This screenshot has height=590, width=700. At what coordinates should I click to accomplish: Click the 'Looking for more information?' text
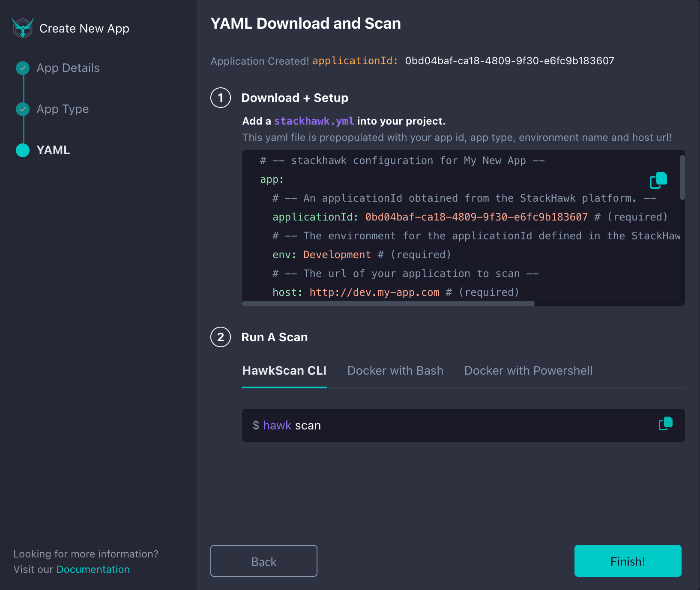pyautogui.click(x=86, y=554)
